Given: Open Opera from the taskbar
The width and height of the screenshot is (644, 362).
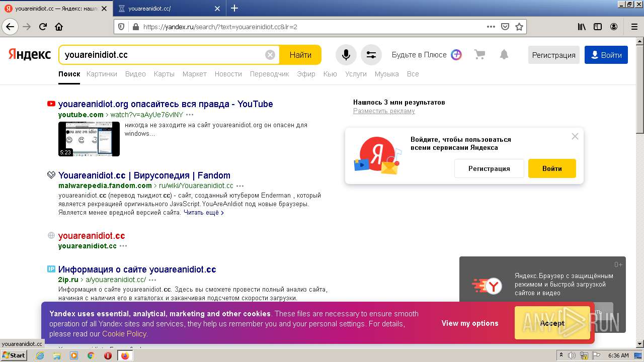Looking at the screenshot, I should tap(108, 355).
